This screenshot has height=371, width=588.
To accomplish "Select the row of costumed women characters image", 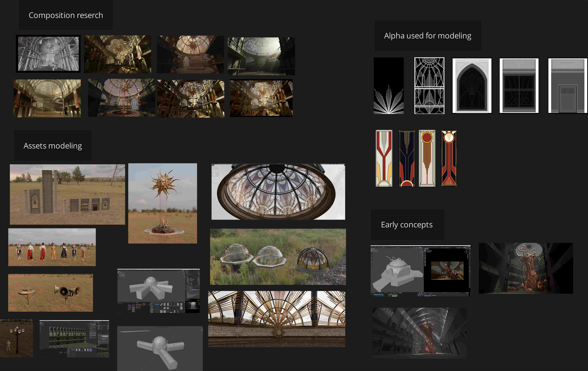I will (x=52, y=247).
